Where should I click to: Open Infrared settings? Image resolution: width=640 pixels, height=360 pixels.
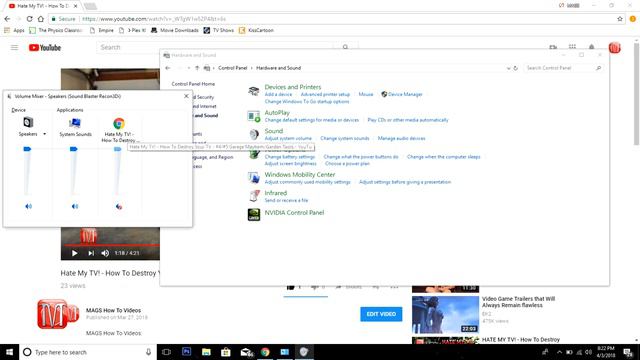(x=276, y=193)
